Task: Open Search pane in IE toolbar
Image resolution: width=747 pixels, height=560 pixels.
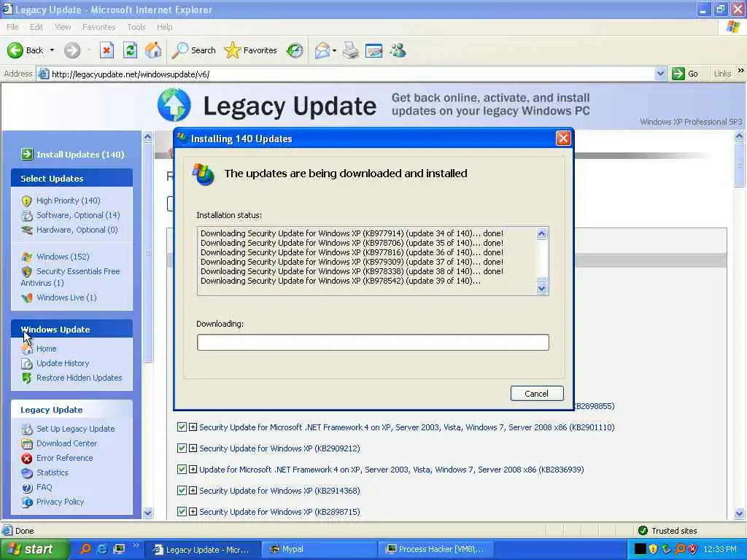Action: point(194,50)
